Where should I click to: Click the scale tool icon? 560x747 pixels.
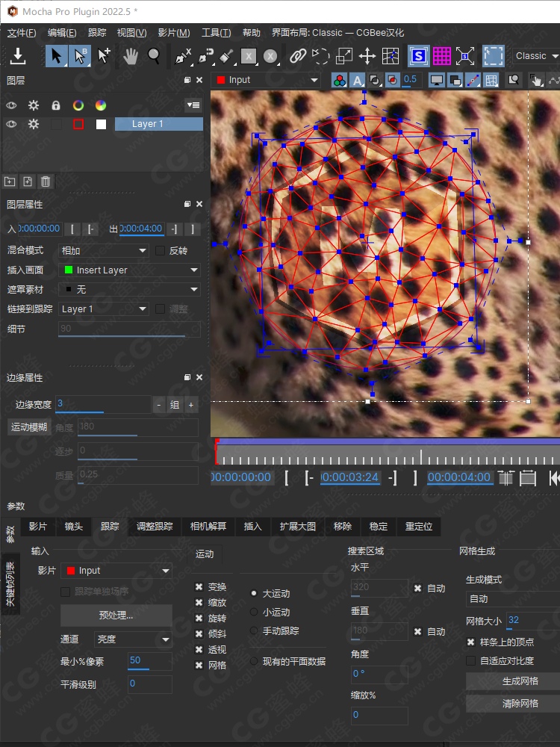[343, 56]
